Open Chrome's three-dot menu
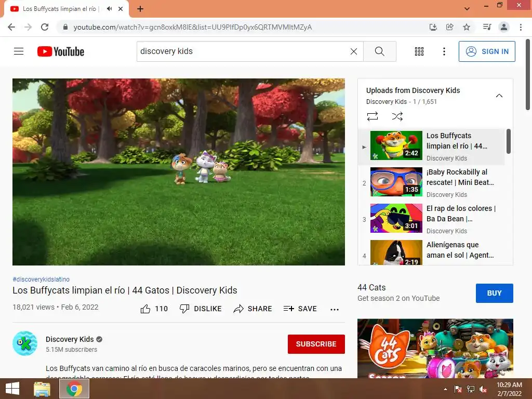The image size is (532, 399). 521,27
